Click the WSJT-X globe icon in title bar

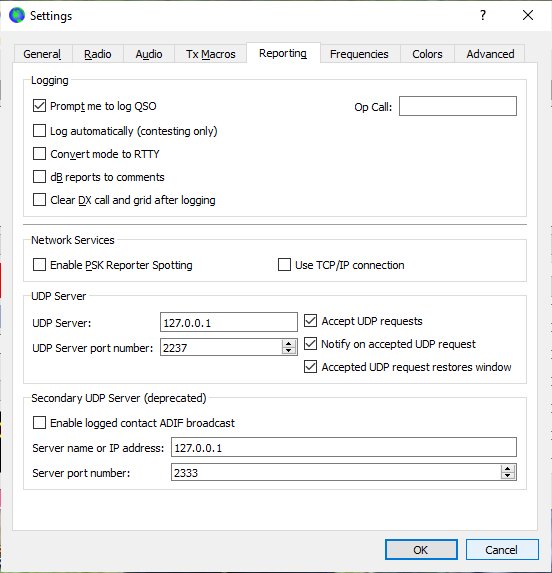17,15
